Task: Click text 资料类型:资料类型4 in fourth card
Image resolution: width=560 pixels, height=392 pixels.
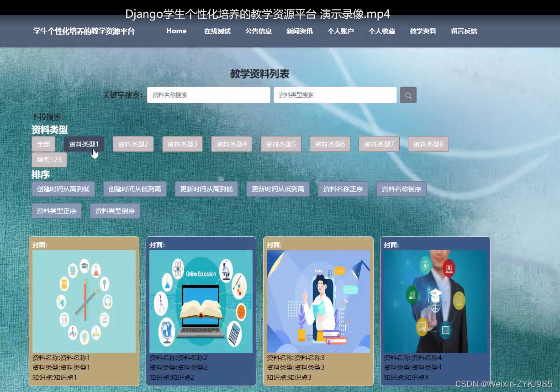Action: [413, 367]
